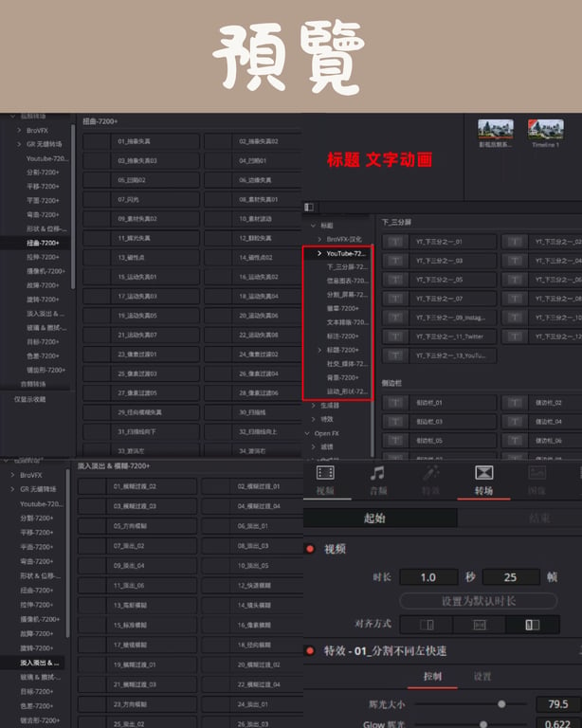Viewport: 582px width, 728px height.
Task: Select 下_三分屏-72 in the titles tree
Action: click(x=347, y=267)
